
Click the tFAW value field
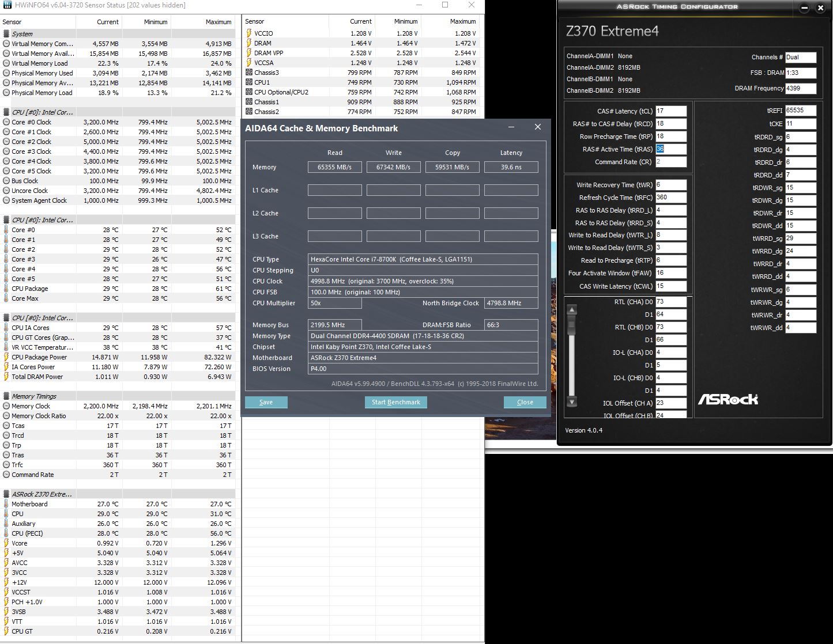click(671, 274)
